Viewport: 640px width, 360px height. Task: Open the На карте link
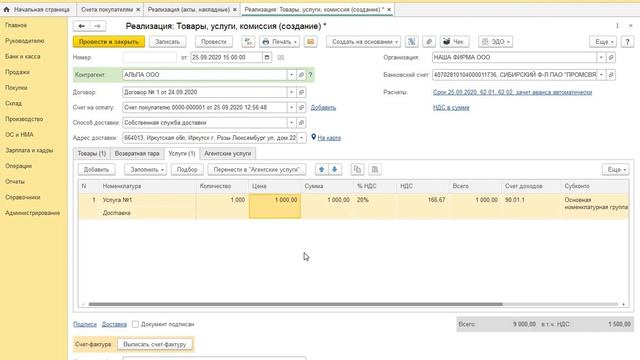(329, 138)
